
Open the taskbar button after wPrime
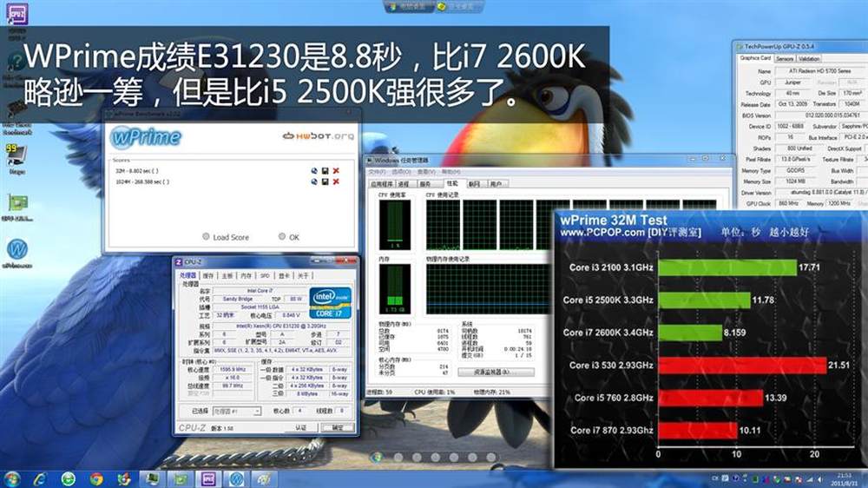point(264,478)
